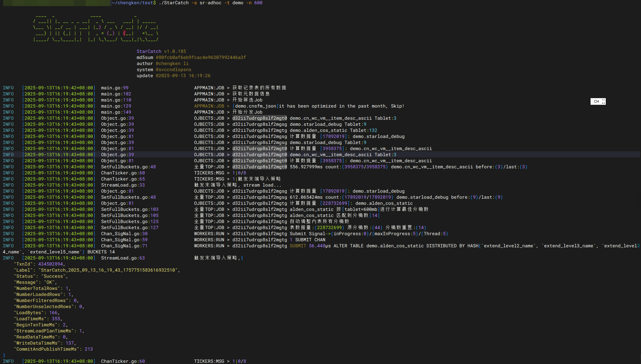Click the source reference 'main.go:102'

pyautogui.click(x=116, y=94)
